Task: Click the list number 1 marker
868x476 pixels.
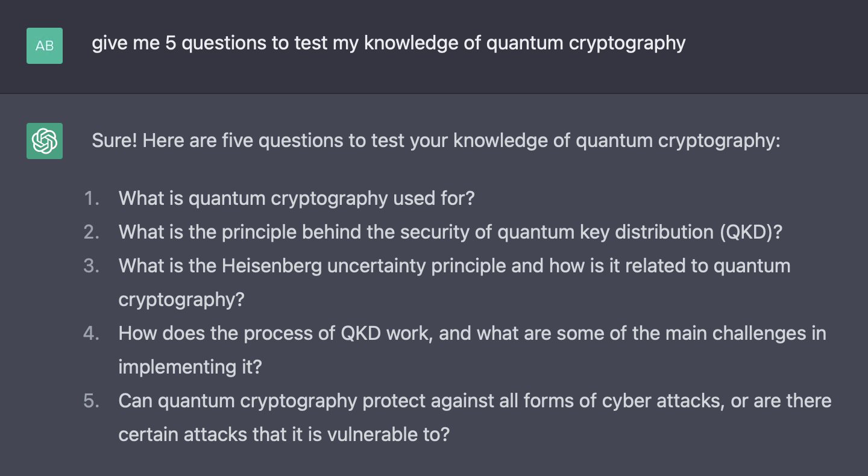Action: [x=92, y=199]
